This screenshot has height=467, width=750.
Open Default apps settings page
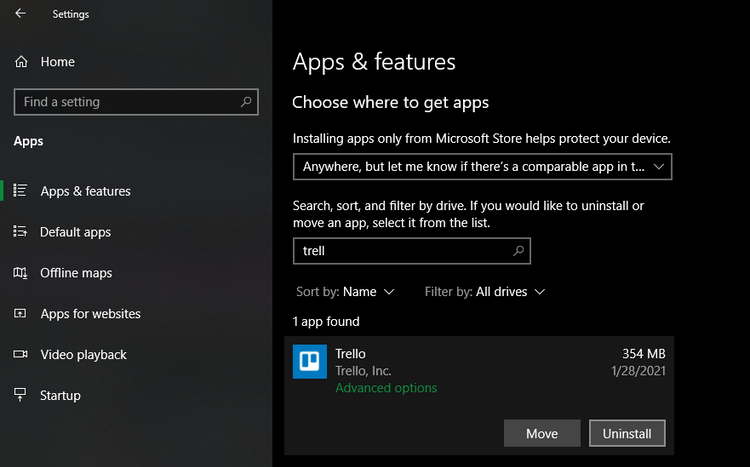click(x=75, y=232)
